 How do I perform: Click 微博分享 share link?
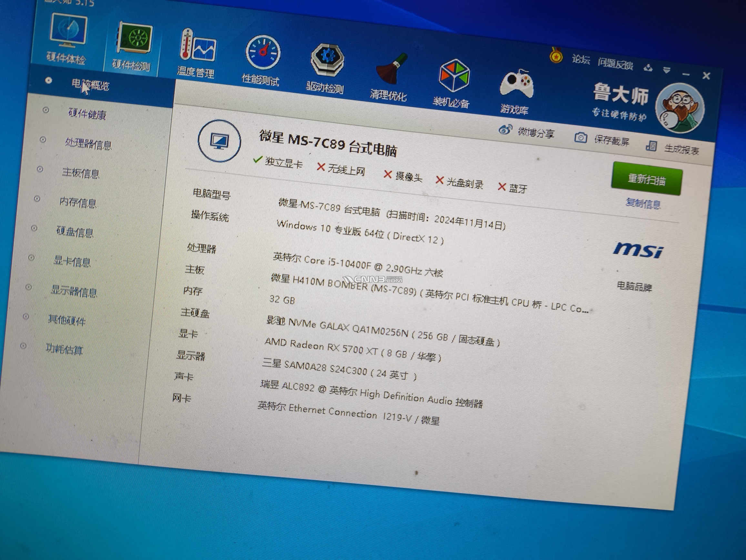click(x=536, y=133)
